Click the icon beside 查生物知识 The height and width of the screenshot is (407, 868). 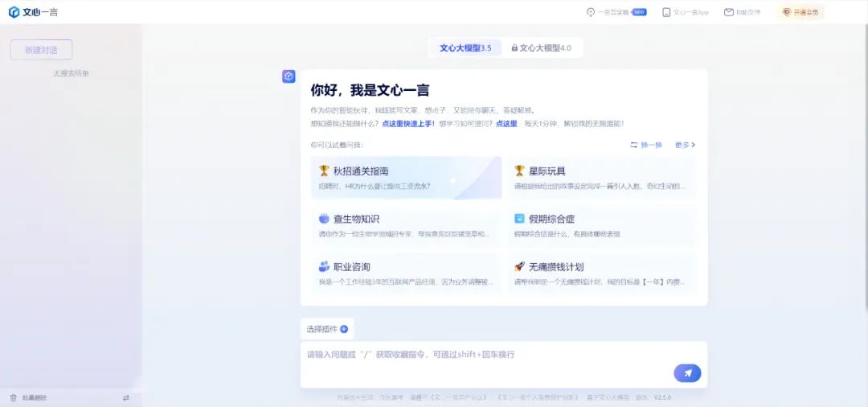[324, 218]
